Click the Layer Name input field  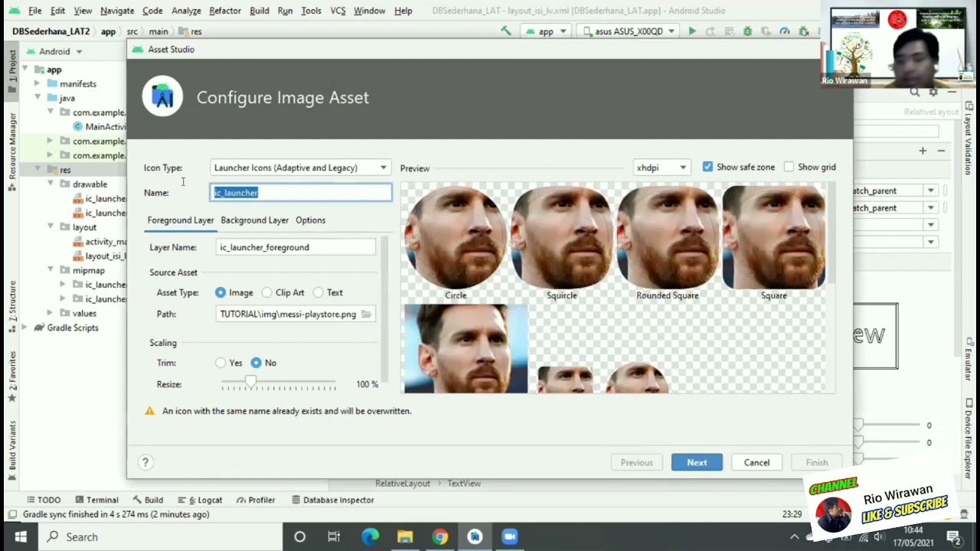coord(296,247)
